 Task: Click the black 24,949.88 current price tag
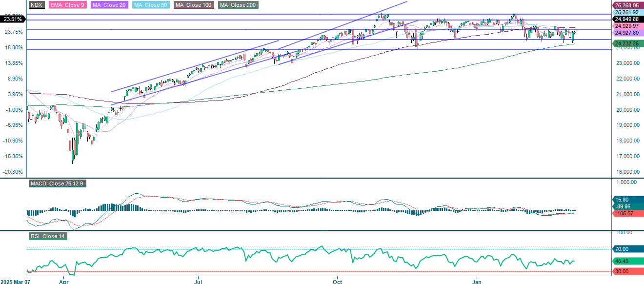point(627,19)
